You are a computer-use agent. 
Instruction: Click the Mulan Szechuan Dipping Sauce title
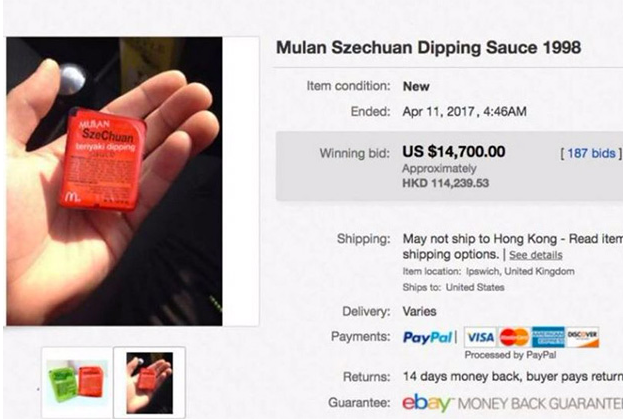(428, 48)
